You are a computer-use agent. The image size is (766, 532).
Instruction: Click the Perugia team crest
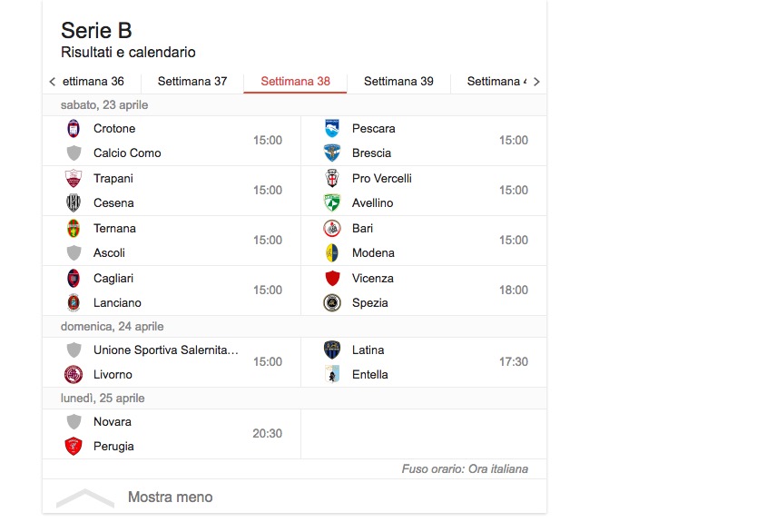point(74,447)
